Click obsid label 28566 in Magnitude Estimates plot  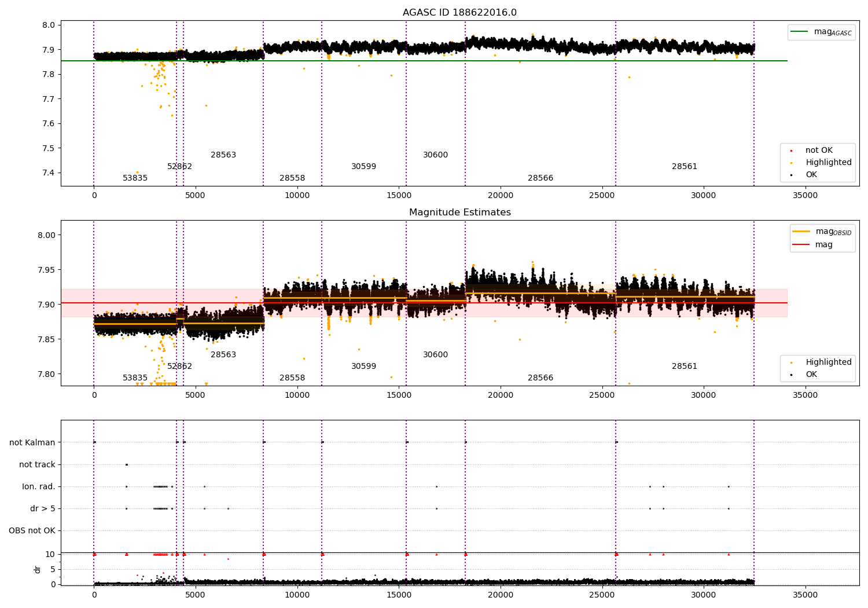tap(540, 378)
